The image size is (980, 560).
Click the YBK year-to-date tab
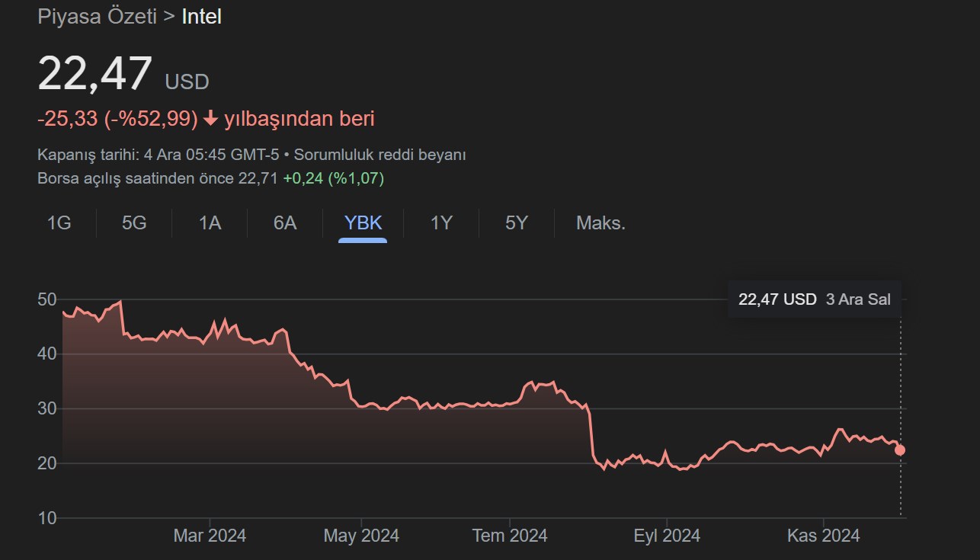click(x=363, y=223)
